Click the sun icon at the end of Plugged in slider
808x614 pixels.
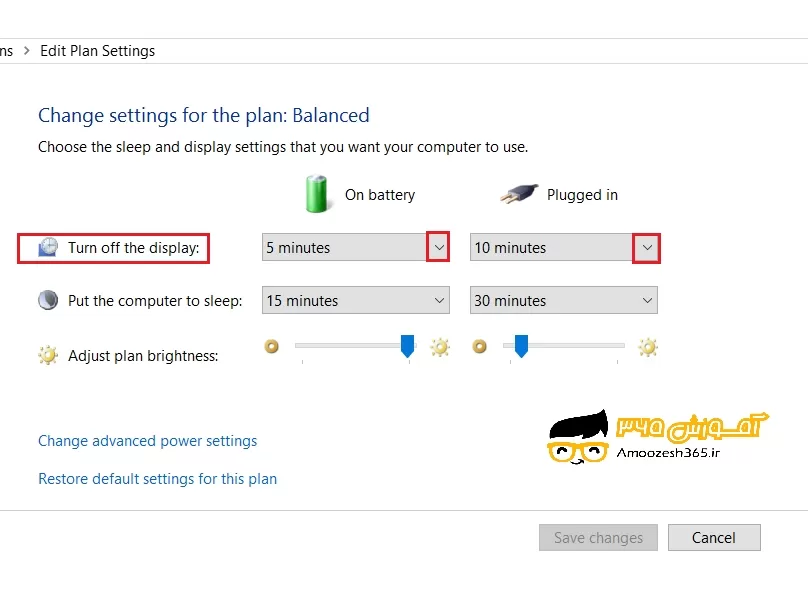coord(648,347)
